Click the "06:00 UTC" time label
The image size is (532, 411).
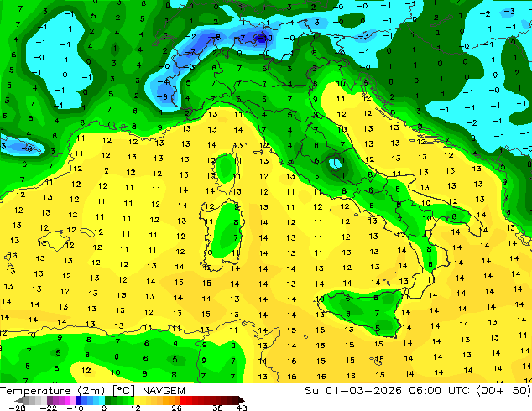pyautogui.click(x=439, y=391)
